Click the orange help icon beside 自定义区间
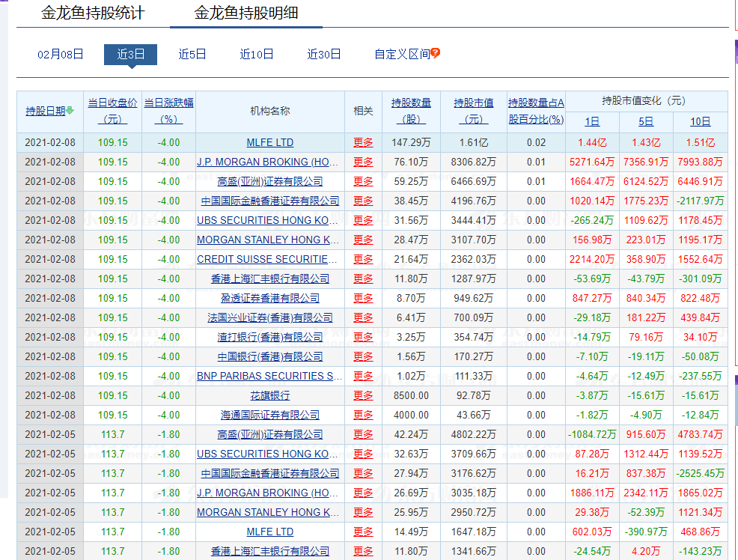 tap(436, 53)
